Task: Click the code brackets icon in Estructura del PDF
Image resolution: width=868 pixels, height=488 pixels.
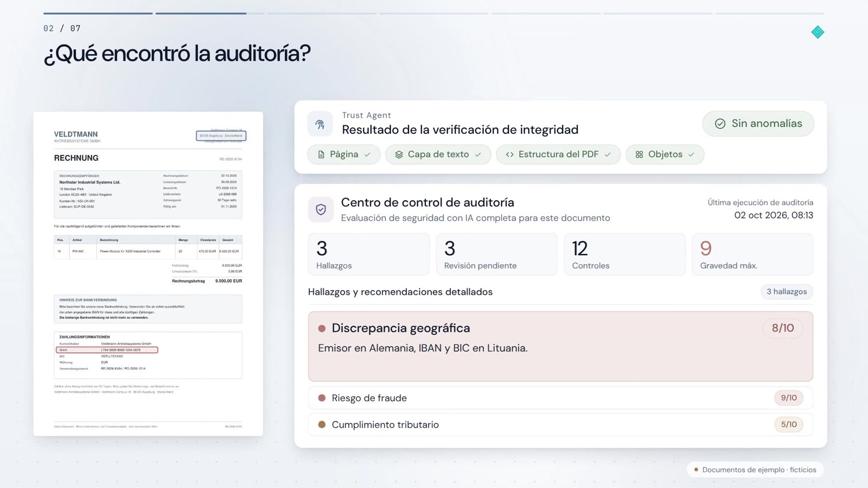Action: click(x=509, y=155)
